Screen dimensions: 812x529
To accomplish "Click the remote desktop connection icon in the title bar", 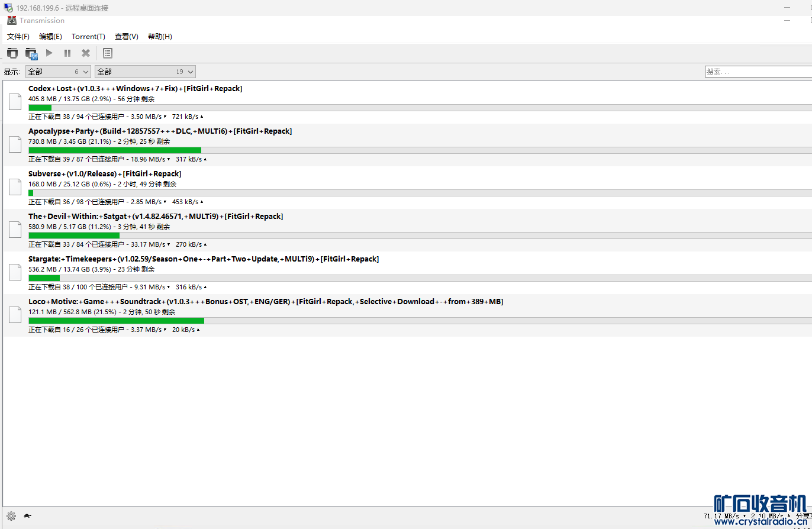I will click(8, 8).
